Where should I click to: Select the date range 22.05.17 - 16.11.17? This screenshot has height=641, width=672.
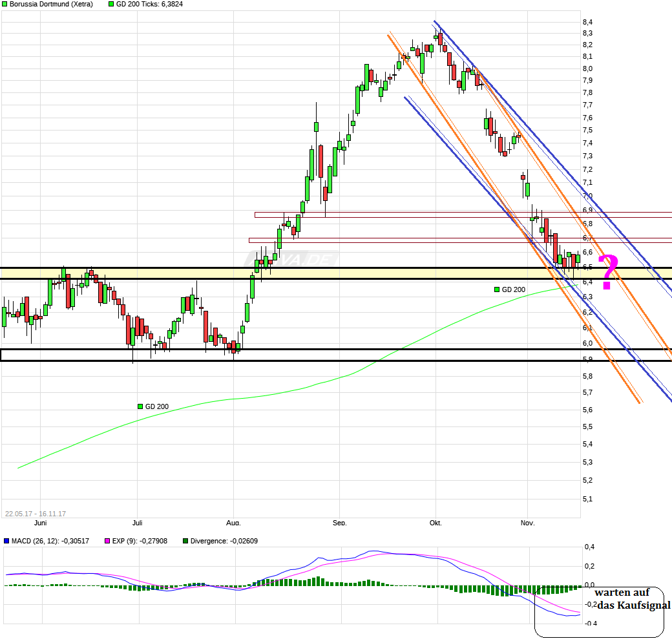pyautogui.click(x=36, y=514)
